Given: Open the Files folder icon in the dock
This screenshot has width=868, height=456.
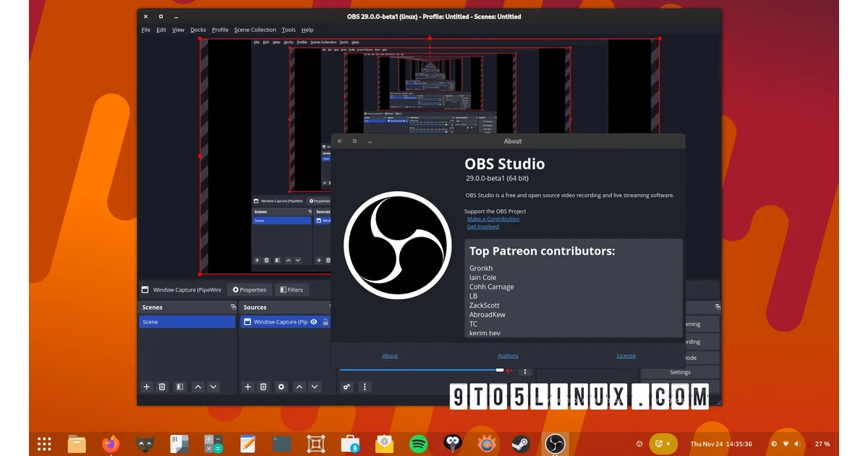Looking at the screenshot, I should click(77, 444).
